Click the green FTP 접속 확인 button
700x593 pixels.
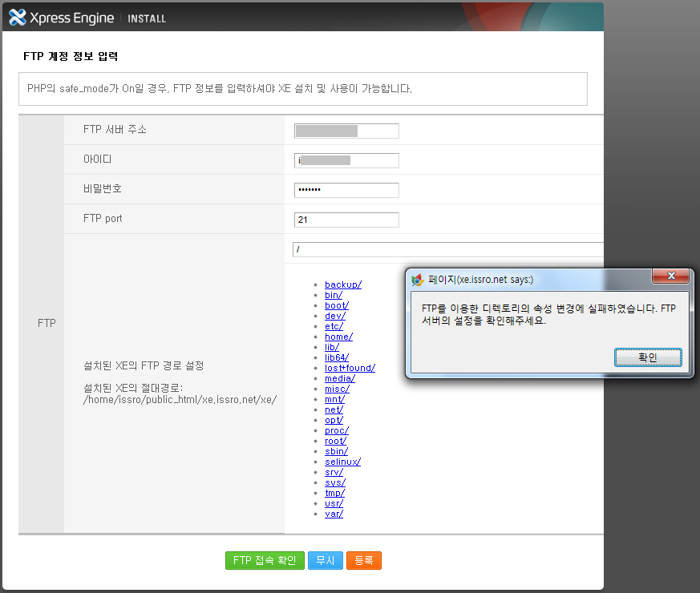(x=265, y=560)
